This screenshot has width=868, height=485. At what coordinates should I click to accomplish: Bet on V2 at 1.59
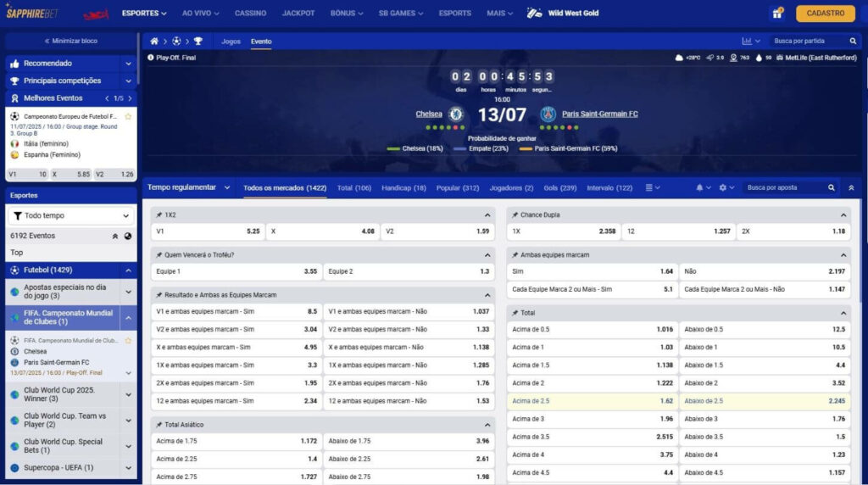coord(437,231)
